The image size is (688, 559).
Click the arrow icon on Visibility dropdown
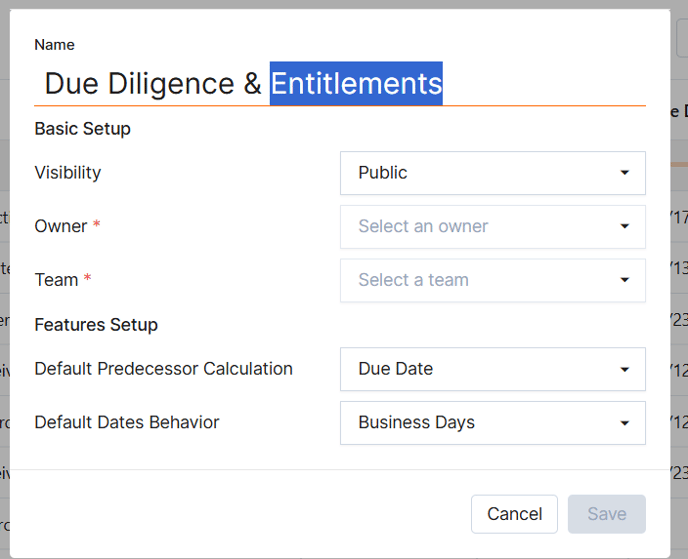624,173
